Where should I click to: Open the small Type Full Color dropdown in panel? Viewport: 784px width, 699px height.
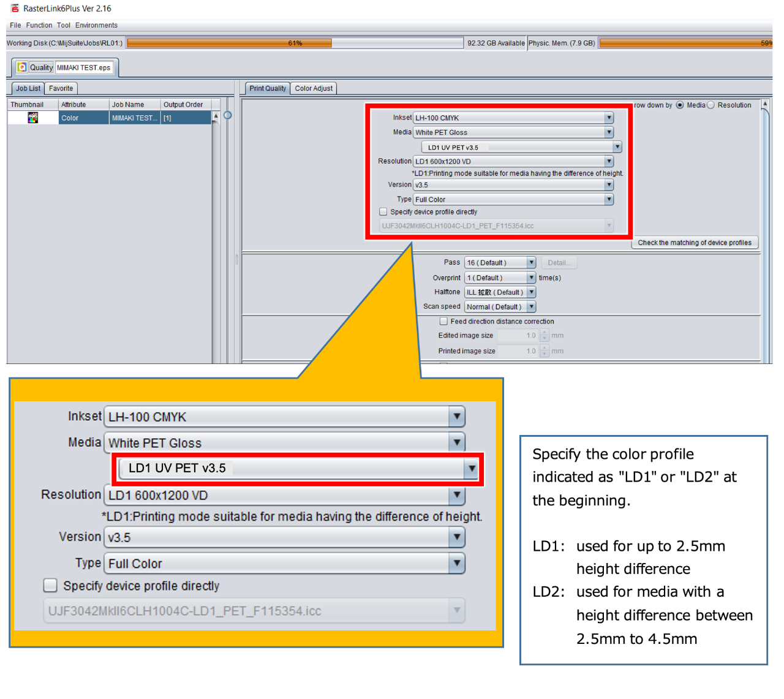[513, 199]
